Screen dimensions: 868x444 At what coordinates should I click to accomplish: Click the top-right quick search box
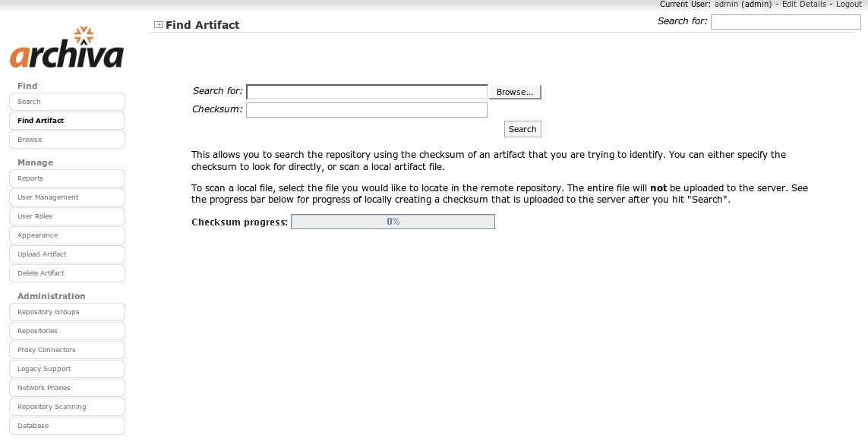[x=785, y=22]
